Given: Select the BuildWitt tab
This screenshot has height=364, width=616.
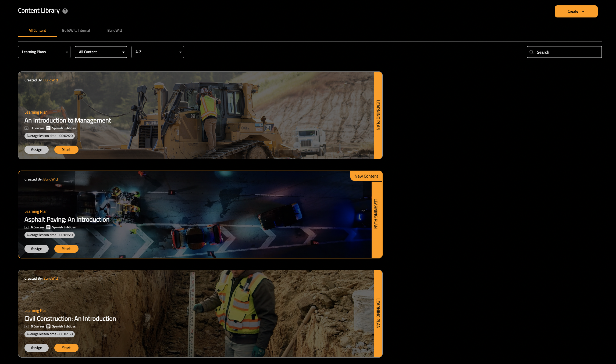Looking at the screenshot, I should [x=115, y=30].
